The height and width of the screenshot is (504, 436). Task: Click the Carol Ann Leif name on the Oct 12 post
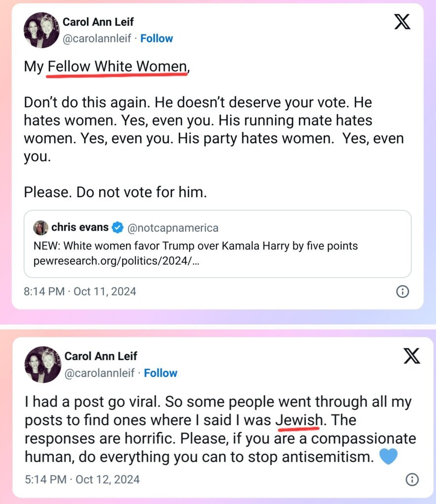(x=101, y=356)
